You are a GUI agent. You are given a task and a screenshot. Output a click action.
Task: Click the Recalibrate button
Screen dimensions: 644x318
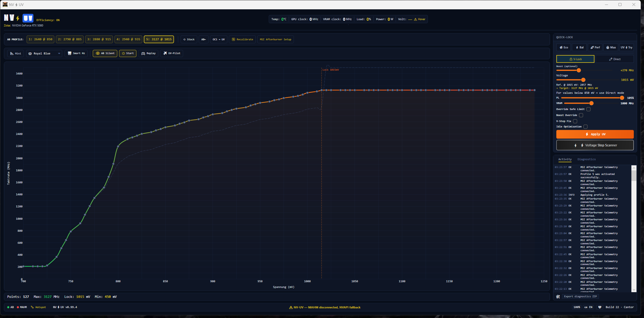pos(242,39)
